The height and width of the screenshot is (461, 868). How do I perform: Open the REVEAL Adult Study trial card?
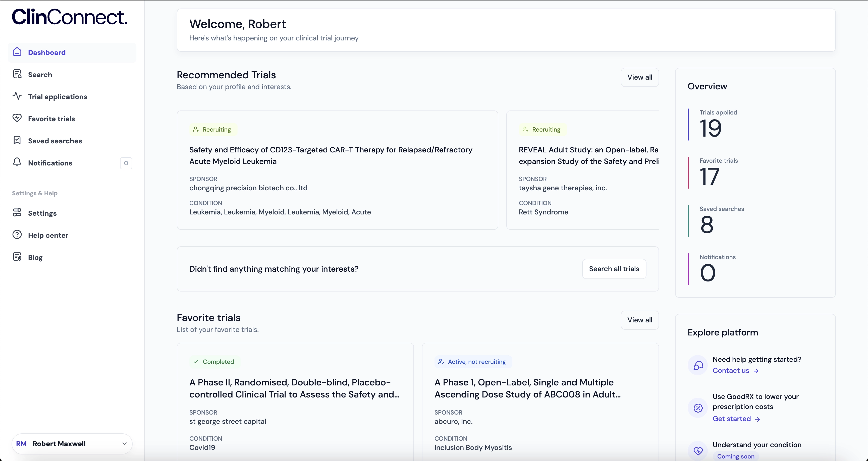tap(583, 170)
